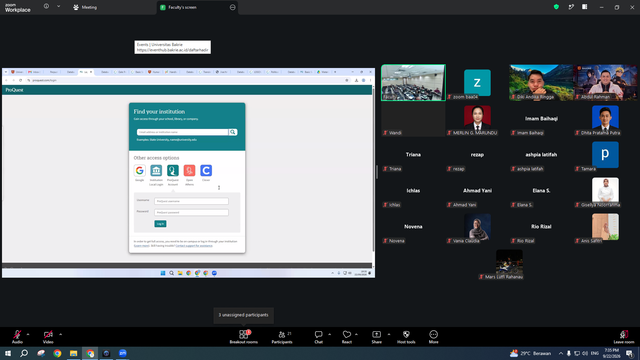Change the view layout icon
640x360 pixels.
click(x=584, y=7)
